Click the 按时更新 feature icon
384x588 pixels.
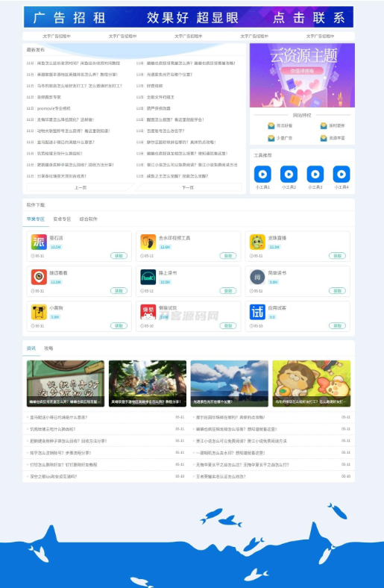[324, 125]
